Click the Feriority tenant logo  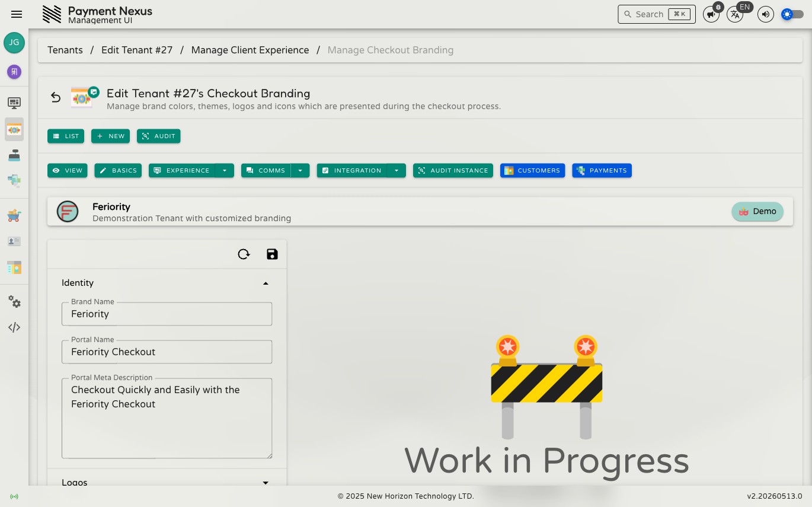[x=68, y=212]
